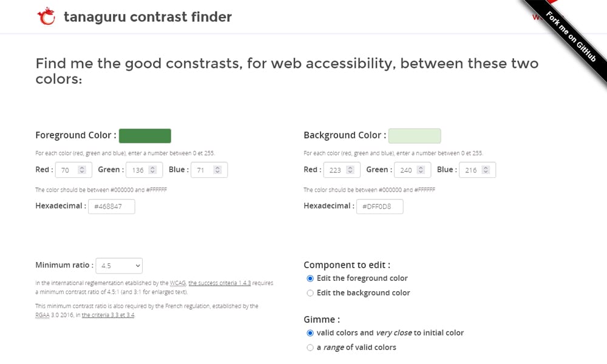Click the dark green foreground color swatch
The width and height of the screenshot is (607, 364).
point(145,135)
